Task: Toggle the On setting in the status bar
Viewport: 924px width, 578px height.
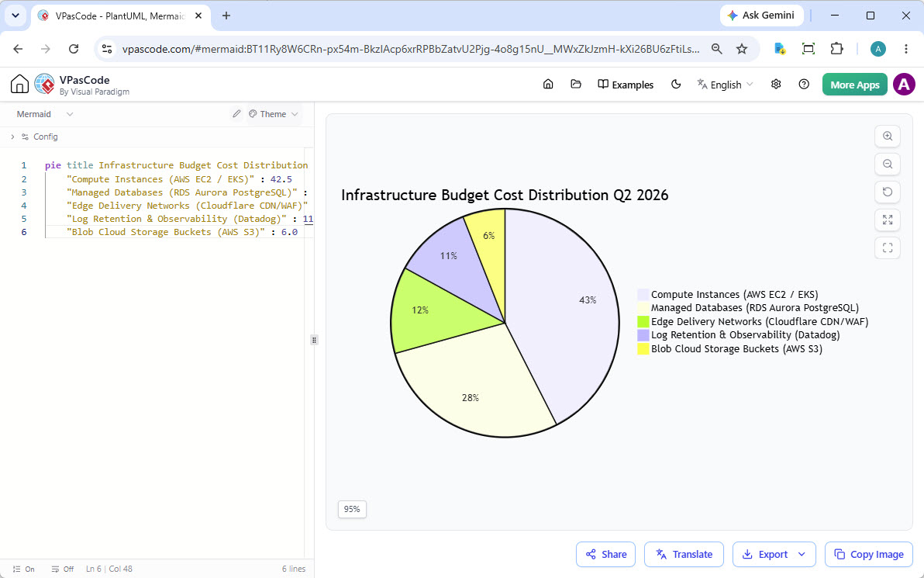Action: click(23, 569)
